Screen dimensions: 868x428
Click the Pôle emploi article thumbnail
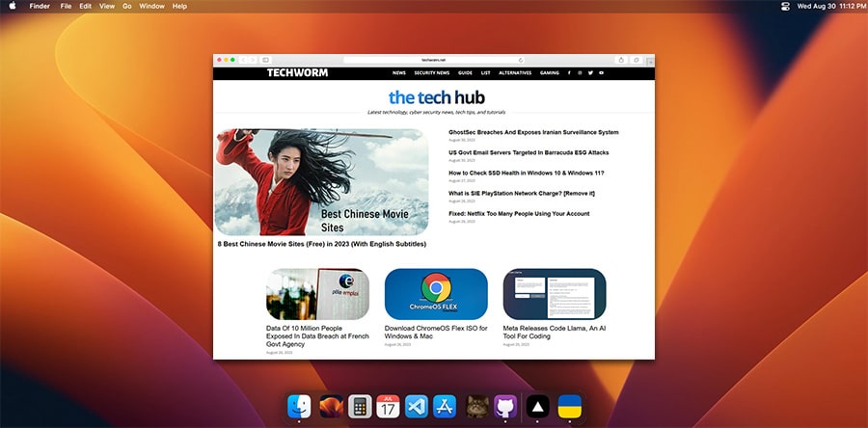pos(317,294)
